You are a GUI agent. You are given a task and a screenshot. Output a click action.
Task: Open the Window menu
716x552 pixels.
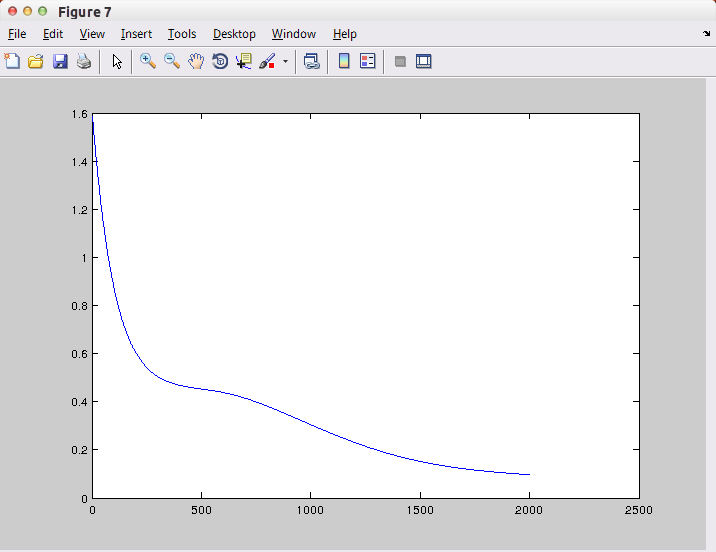(x=294, y=34)
